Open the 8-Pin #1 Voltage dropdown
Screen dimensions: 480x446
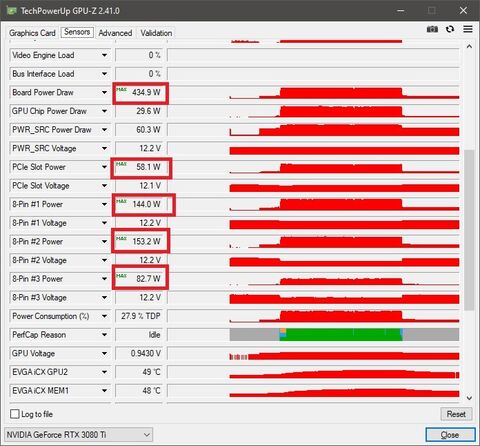pyautogui.click(x=104, y=223)
